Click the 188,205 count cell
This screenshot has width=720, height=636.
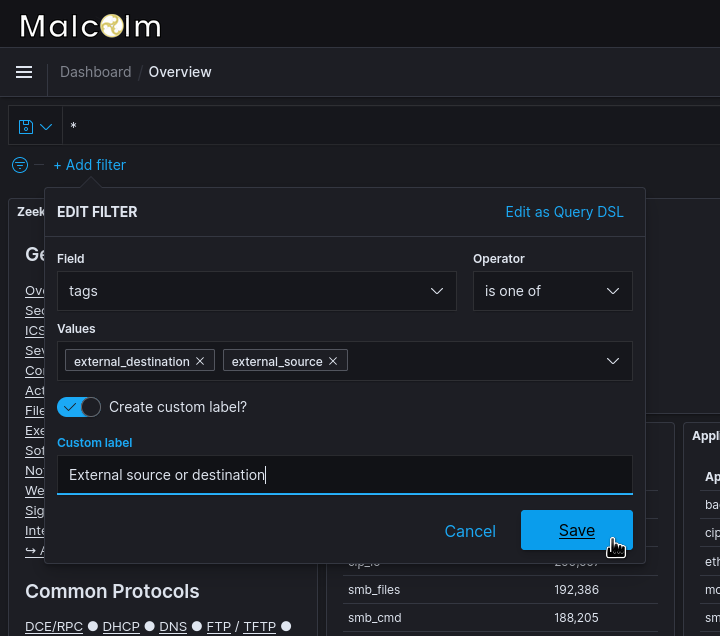tap(576, 618)
